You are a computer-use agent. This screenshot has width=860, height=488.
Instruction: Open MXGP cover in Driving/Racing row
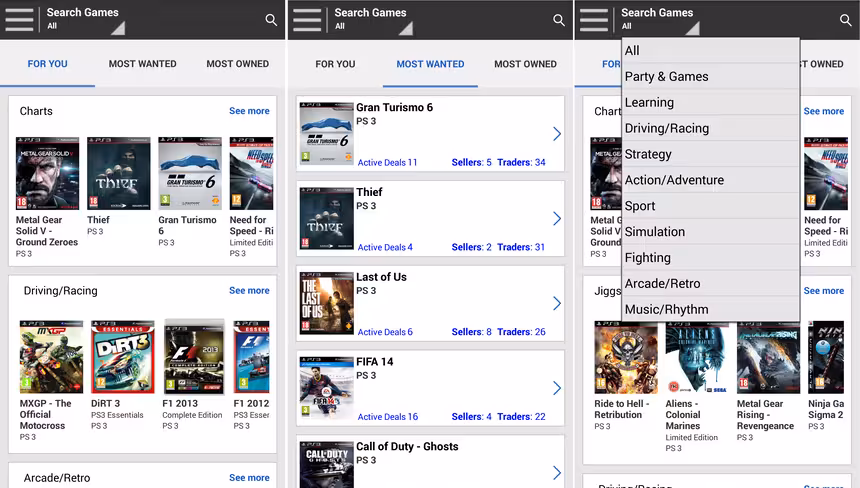(x=51, y=357)
